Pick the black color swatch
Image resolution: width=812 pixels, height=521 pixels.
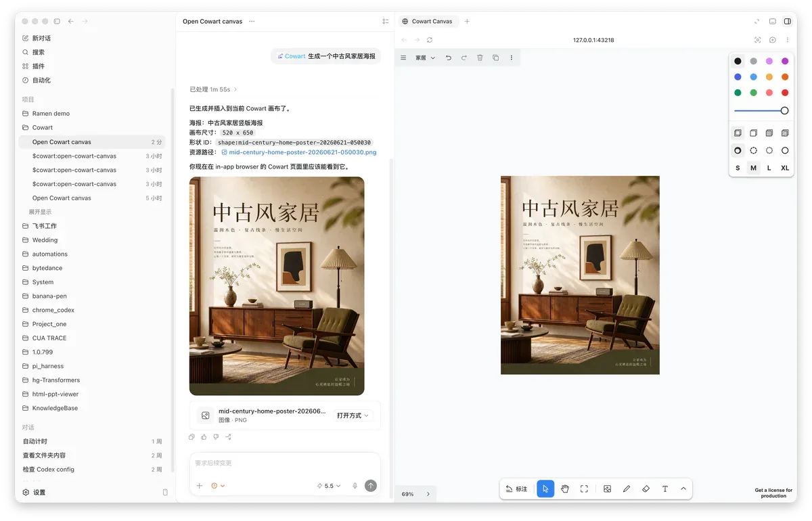[x=738, y=61]
